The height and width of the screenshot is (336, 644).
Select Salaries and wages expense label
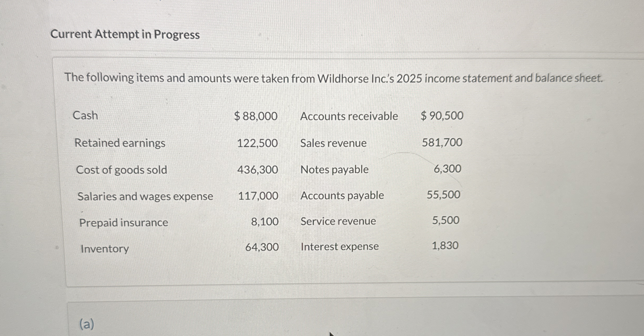[x=145, y=196]
